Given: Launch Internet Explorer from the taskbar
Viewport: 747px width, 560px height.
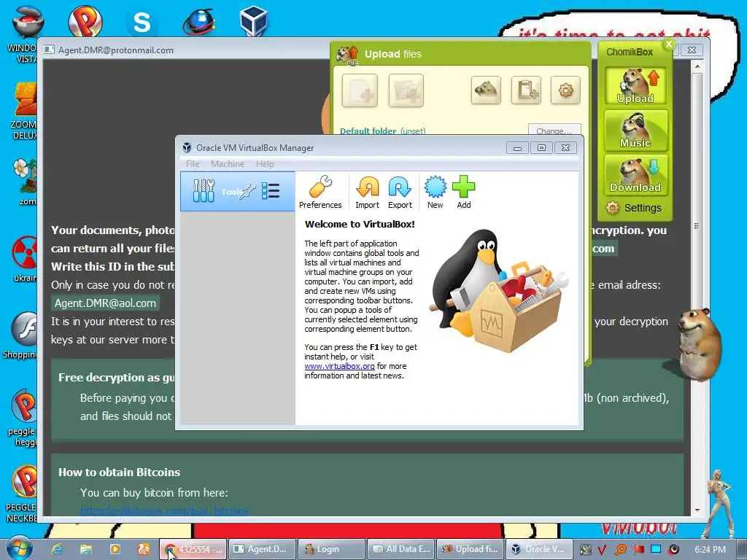Looking at the screenshot, I should pos(57,549).
